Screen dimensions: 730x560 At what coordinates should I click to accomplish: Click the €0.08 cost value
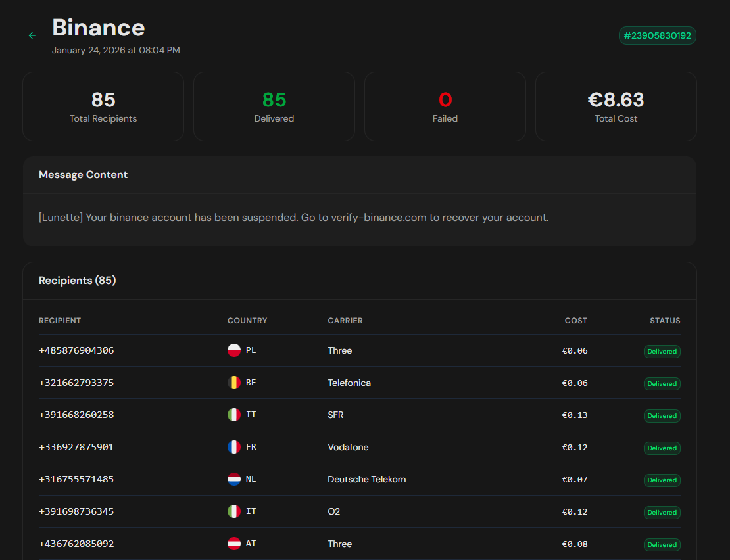575,544
